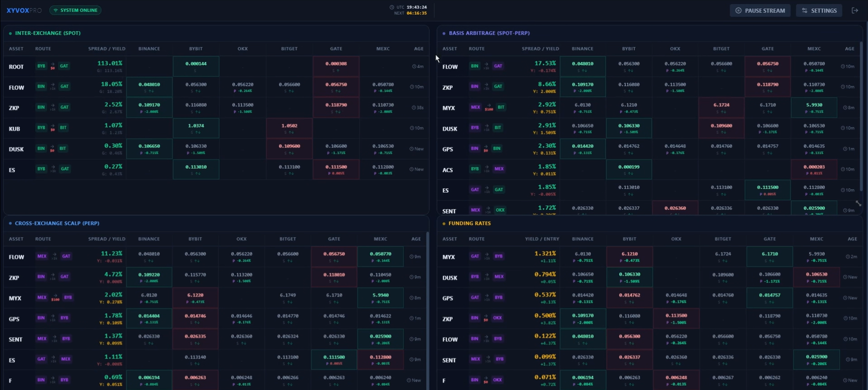The height and width of the screenshot is (390, 868).
Task: Select the Cross-Exchange Scalp (Perp) panel title
Action: pos(57,223)
